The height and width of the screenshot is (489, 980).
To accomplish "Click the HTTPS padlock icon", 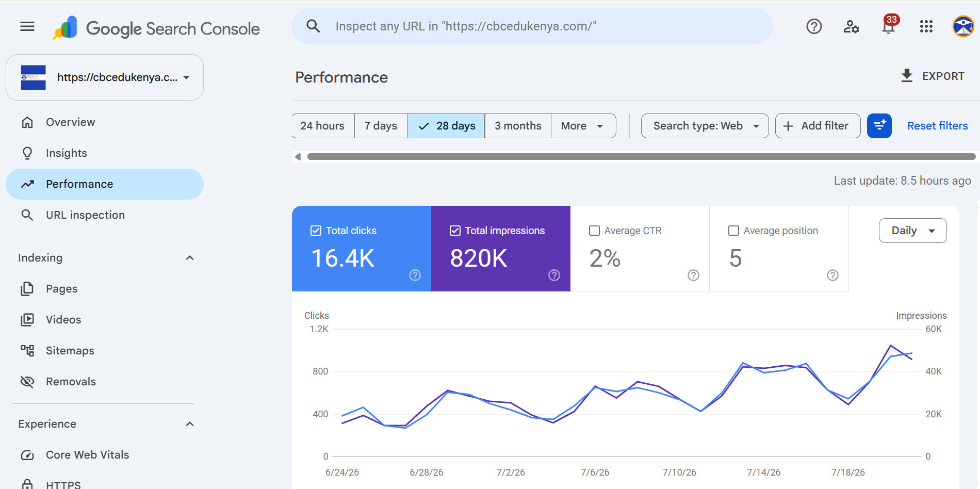I will tap(27, 484).
